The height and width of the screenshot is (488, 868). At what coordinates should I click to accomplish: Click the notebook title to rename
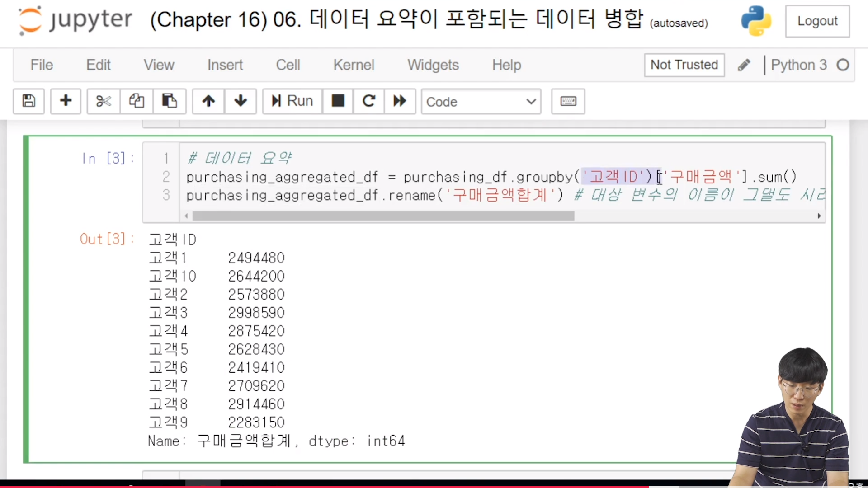[396, 20]
